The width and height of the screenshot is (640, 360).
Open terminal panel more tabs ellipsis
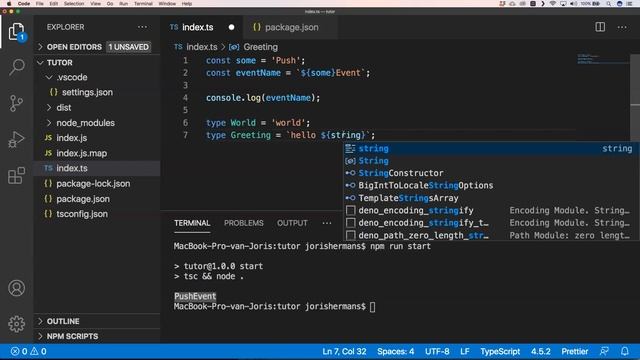tap(327, 223)
